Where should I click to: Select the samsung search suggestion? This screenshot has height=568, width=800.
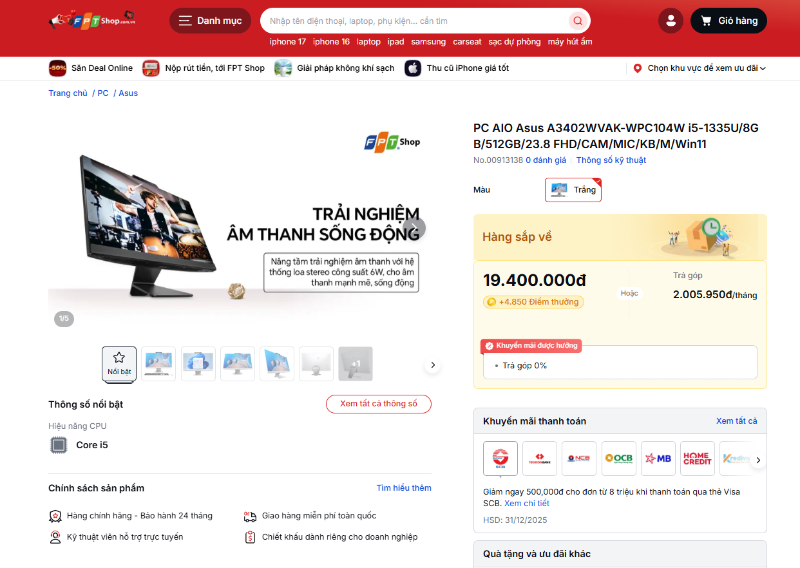coord(429,42)
